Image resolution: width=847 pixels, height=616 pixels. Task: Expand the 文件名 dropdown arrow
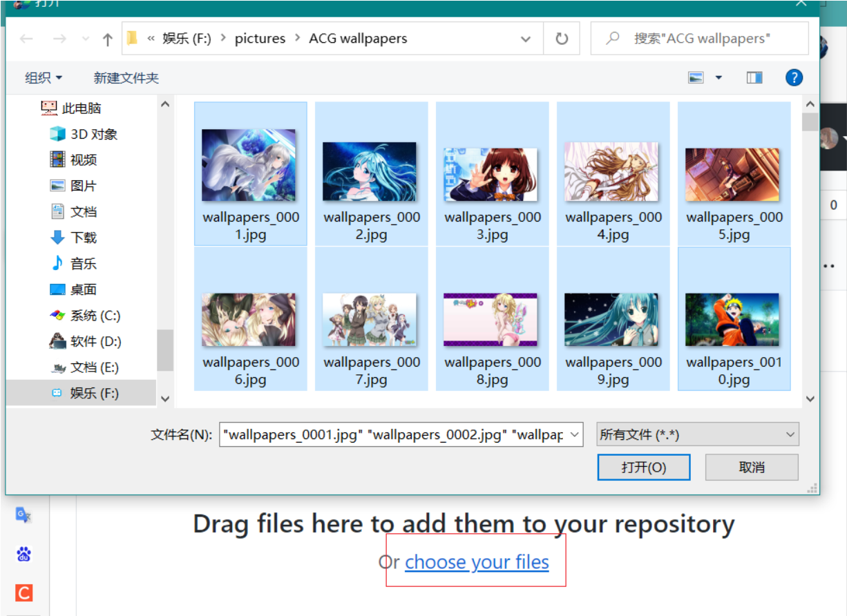(575, 434)
